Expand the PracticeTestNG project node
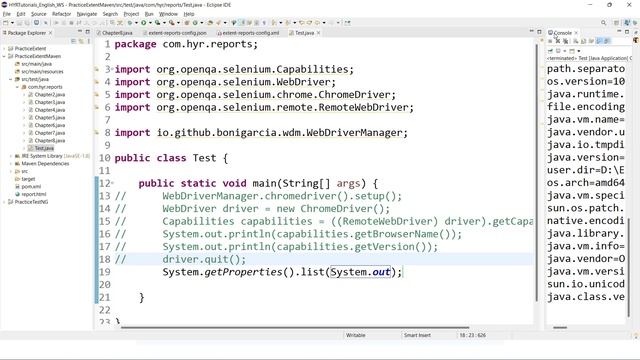This screenshot has height=360, width=640. tap(4, 202)
